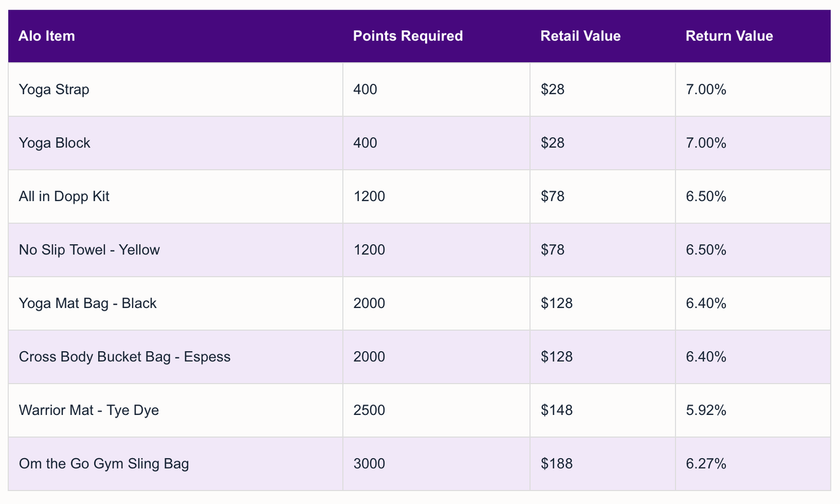The image size is (840, 504).
Task: Select the Cross Body Bucket Bag - Espess cell
Action: coord(125,357)
